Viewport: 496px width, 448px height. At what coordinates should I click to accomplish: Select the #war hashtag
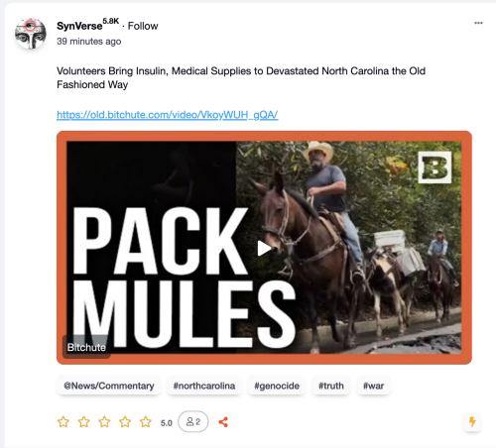[373, 386]
